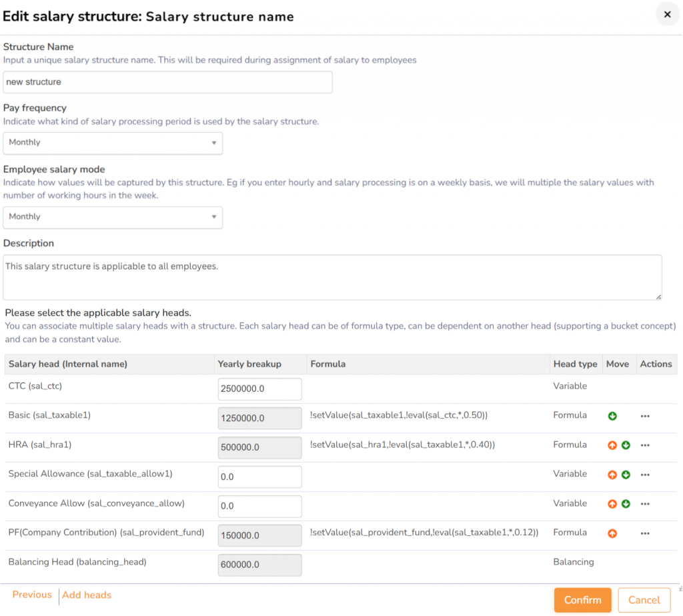Move PF(Company Contribution) row up
The height and width of the screenshot is (616, 683).
(612, 533)
